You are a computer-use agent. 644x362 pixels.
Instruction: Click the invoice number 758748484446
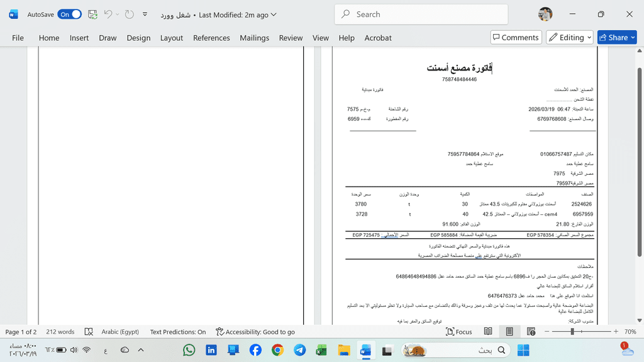459,79
